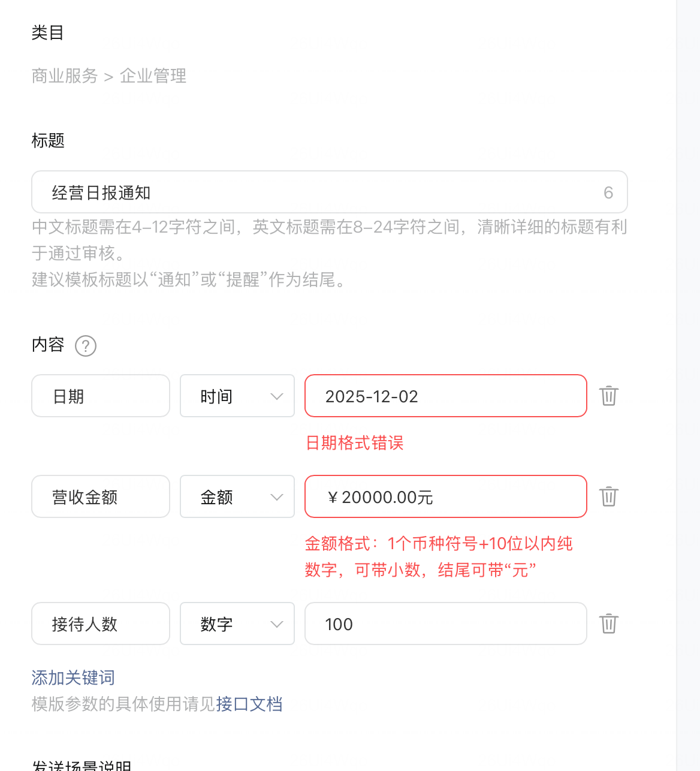The image size is (700, 771).
Task: Click the ¥20000.00元 example value field
Action: pyautogui.click(x=445, y=496)
